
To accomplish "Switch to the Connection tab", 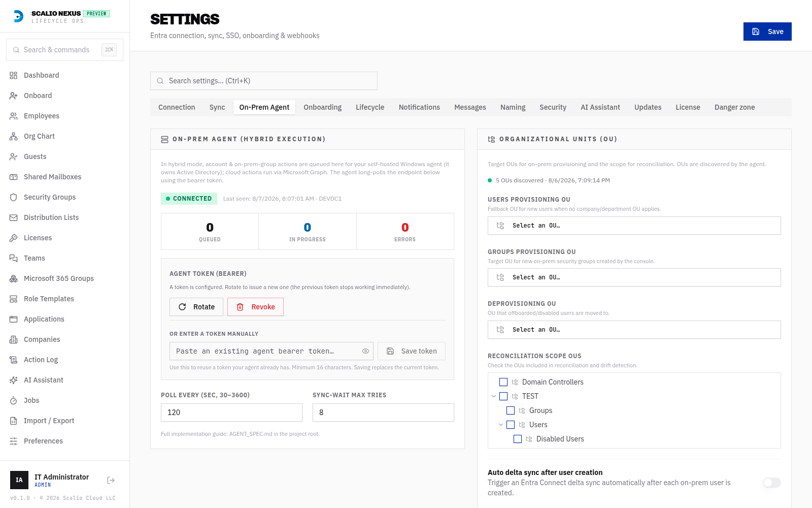I will tap(177, 107).
